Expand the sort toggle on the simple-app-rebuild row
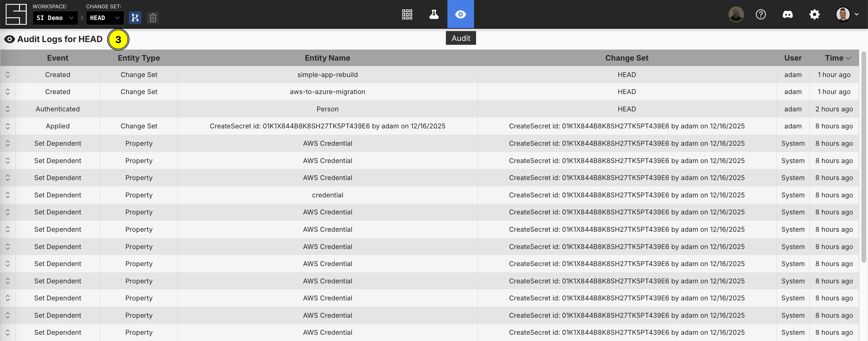 coord(8,74)
